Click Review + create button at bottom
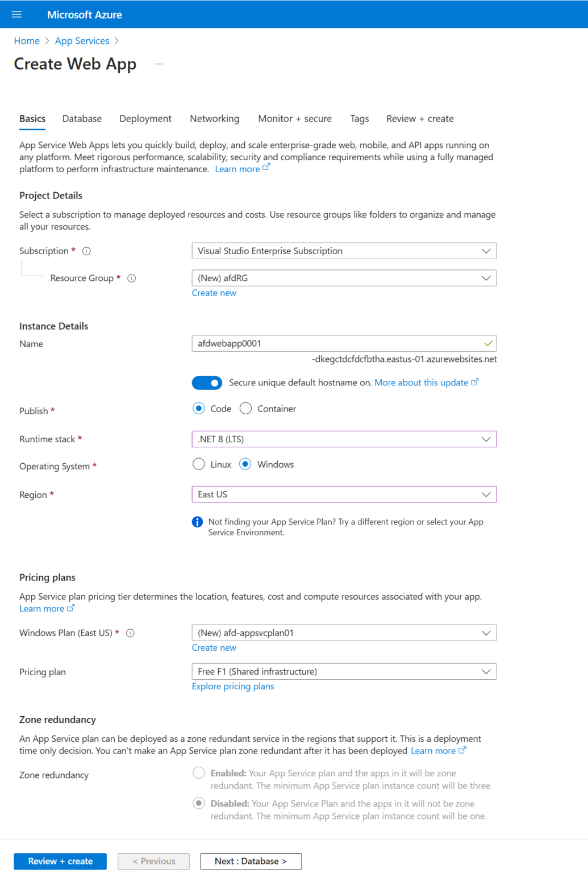This screenshot has height=873, width=588. (60, 861)
